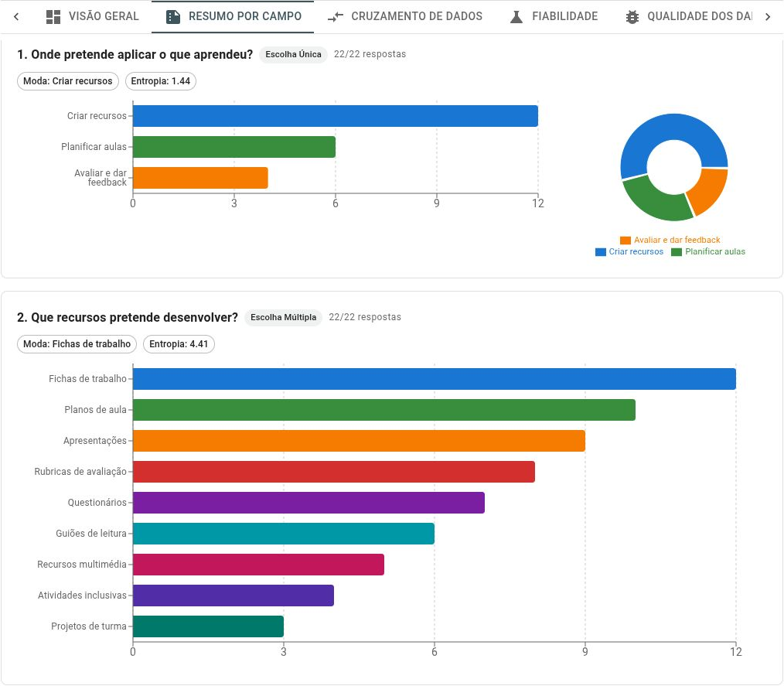Click the 'Fichas de trabalho' axis label
Screen dimensions: 784x686
pyautogui.click(x=87, y=379)
